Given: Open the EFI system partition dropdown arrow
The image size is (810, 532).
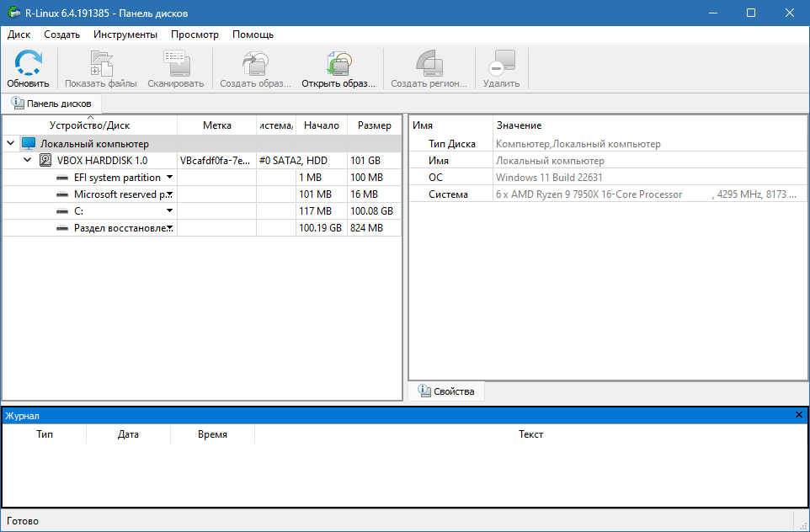Looking at the screenshot, I should (169, 178).
